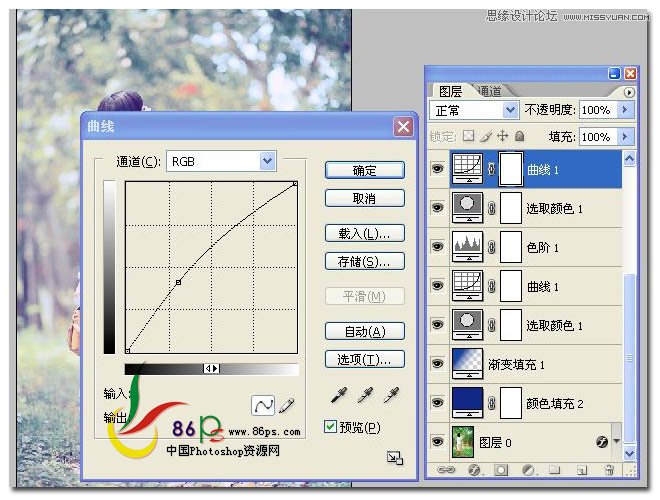Toggle visibility of 颜色填充 2 layer
Screen dimensions: 660x500
point(438,403)
